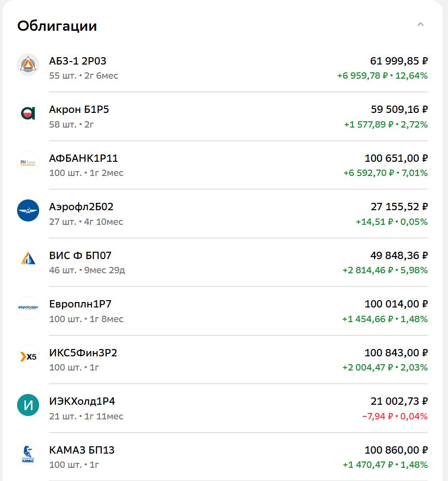Click the Европлан logo icon
This screenshot has width=448, height=481.
28,308
